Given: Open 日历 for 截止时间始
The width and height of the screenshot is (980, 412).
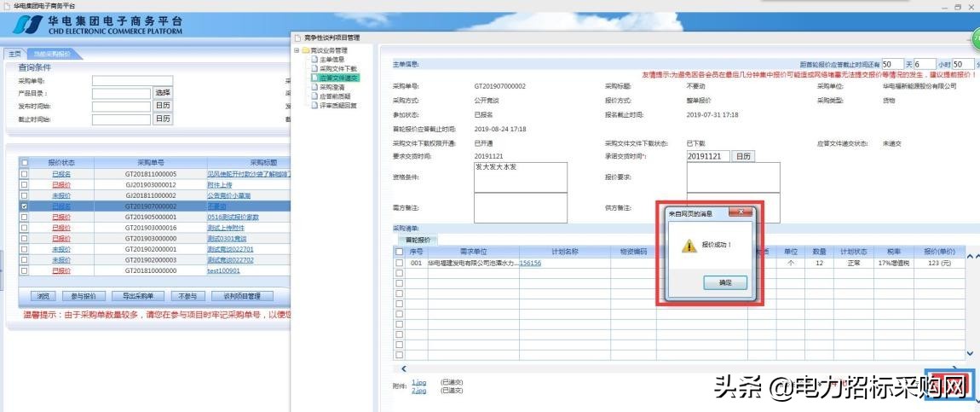Looking at the screenshot, I should point(163,119).
